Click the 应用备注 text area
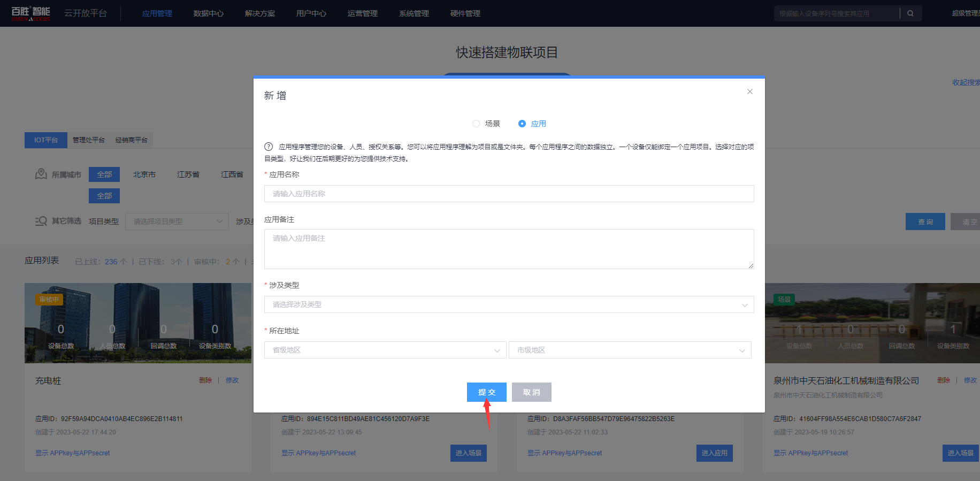The width and height of the screenshot is (980, 481). 509,249
